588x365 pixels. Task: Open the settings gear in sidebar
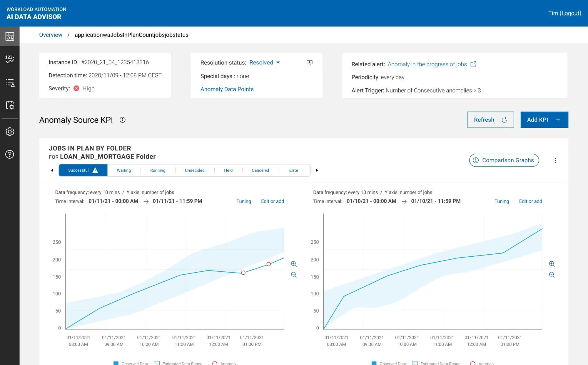(10, 132)
